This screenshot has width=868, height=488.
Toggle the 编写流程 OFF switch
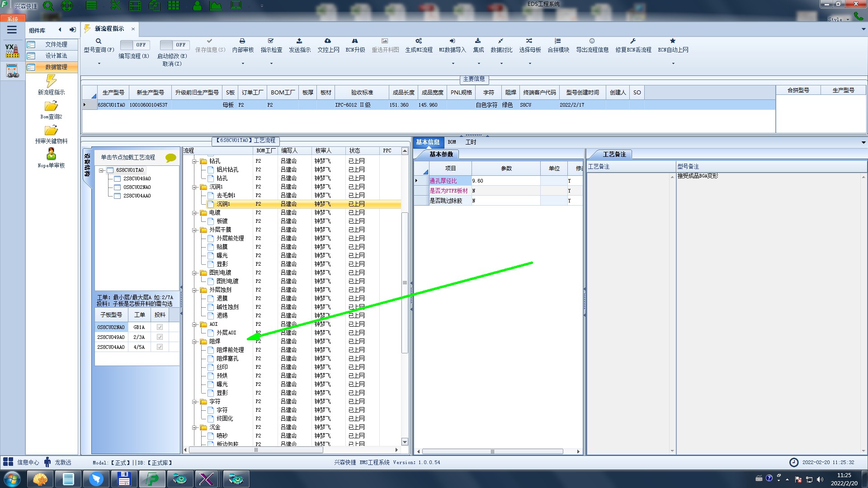134,45
